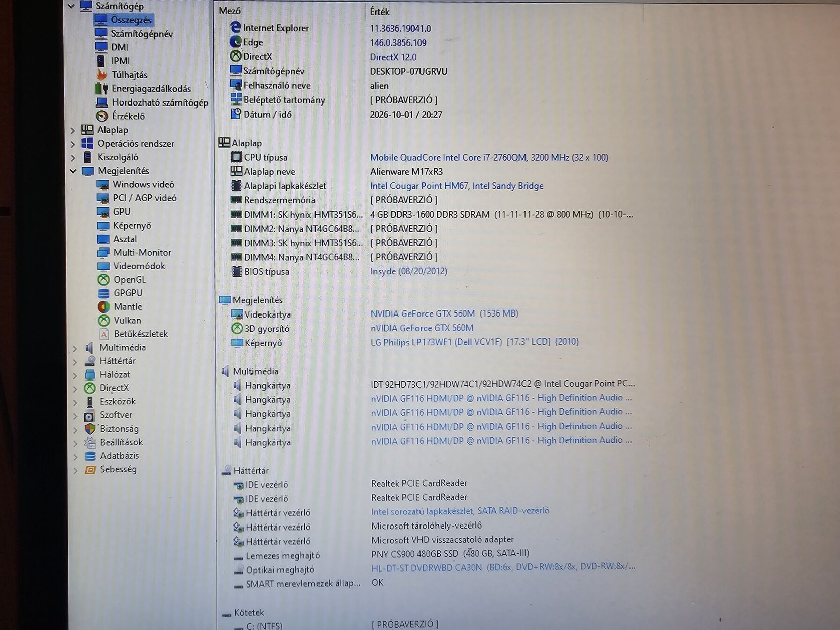Expand the Multimédia tree node
840x630 pixels.
click(x=75, y=348)
